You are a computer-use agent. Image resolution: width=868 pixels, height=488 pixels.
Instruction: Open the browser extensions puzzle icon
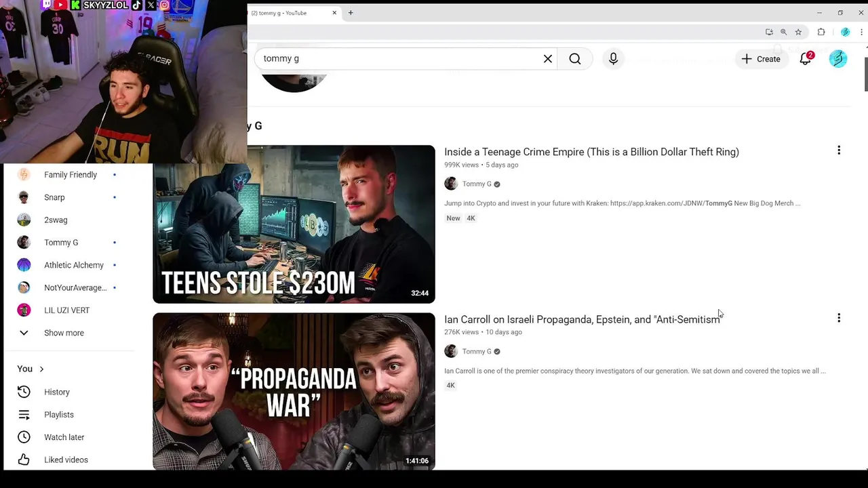click(x=821, y=32)
